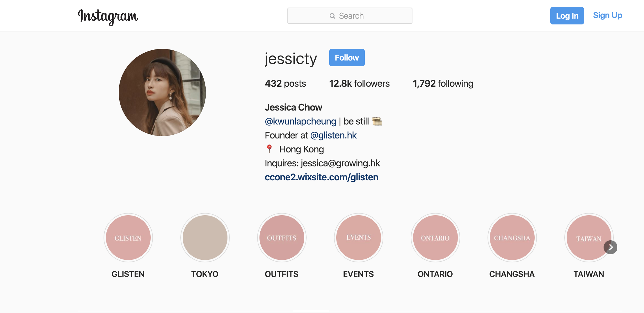The height and width of the screenshot is (313, 644).
Task: Show more highlights with the right chevron
Action: point(610,247)
